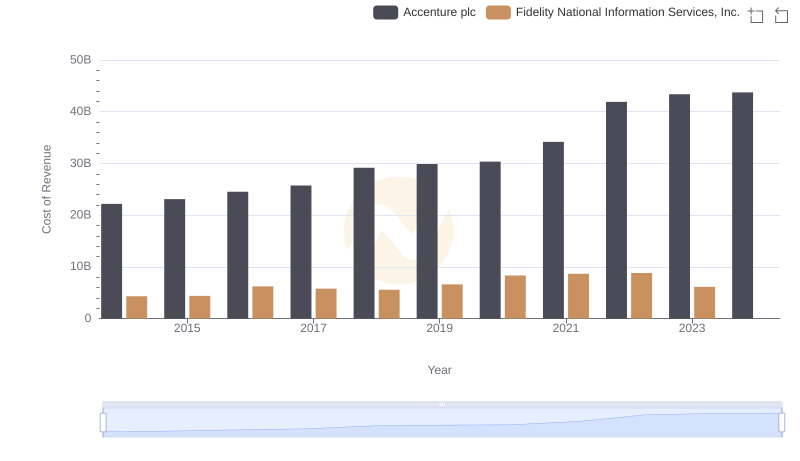
Task: Click the 50B y-axis label
Action: (81, 60)
